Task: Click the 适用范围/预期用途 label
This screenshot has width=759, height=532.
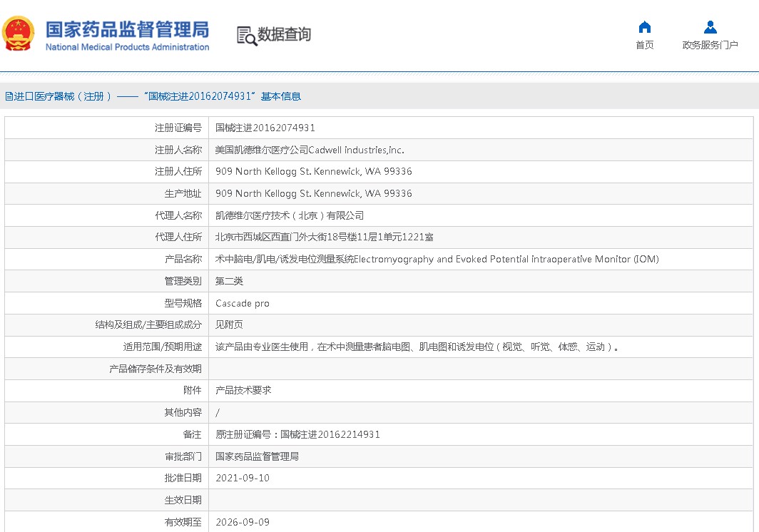Action: click(162, 347)
